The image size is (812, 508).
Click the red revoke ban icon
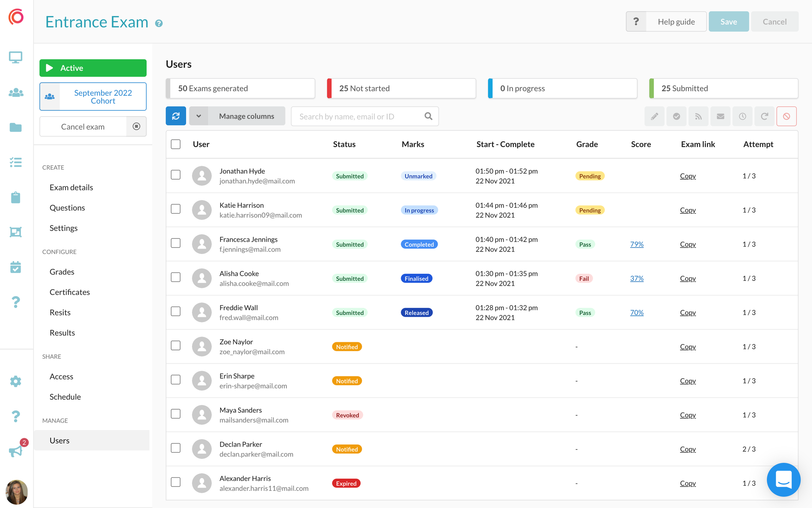click(786, 116)
